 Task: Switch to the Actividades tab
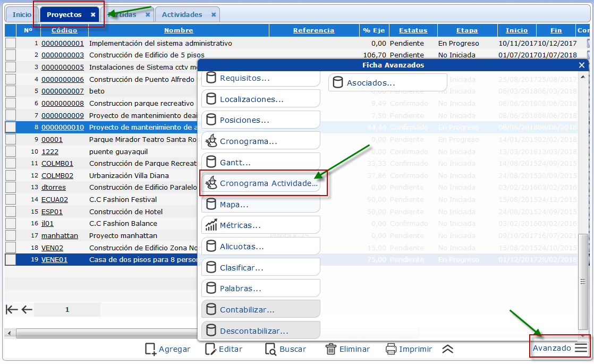point(182,14)
